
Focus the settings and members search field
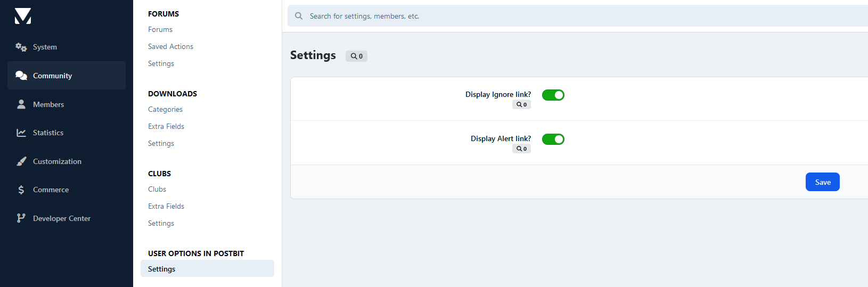pos(533,16)
